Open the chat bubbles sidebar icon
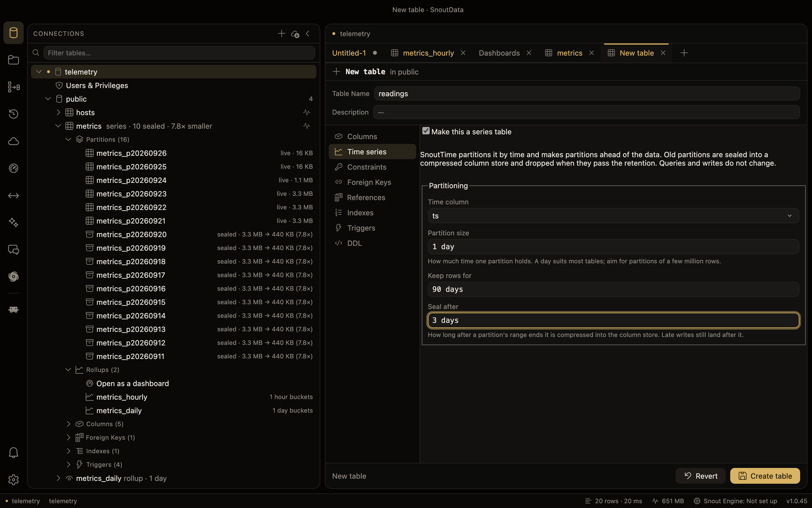The height and width of the screenshot is (508, 812). tap(14, 250)
